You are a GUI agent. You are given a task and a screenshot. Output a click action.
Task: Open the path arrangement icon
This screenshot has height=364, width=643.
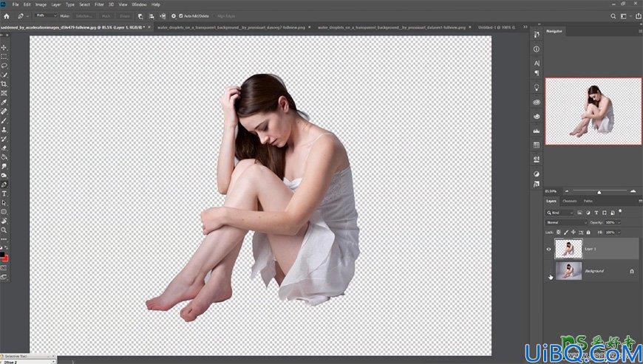coord(163,16)
